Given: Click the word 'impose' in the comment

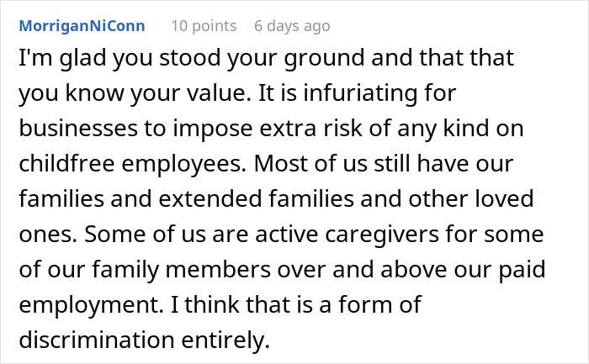Looking at the screenshot, I should click(x=213, y=129).
